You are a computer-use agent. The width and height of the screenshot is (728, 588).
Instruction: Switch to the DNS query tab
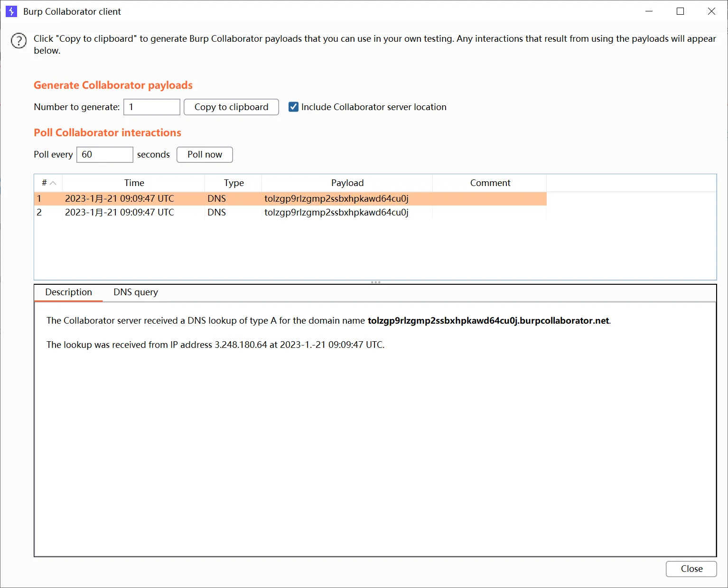click(136, 292)
